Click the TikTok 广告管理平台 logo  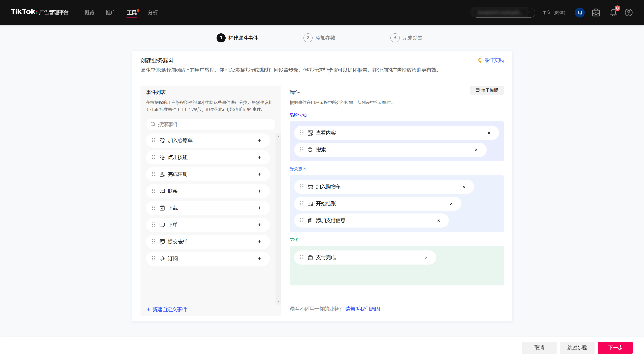(40, 12)
